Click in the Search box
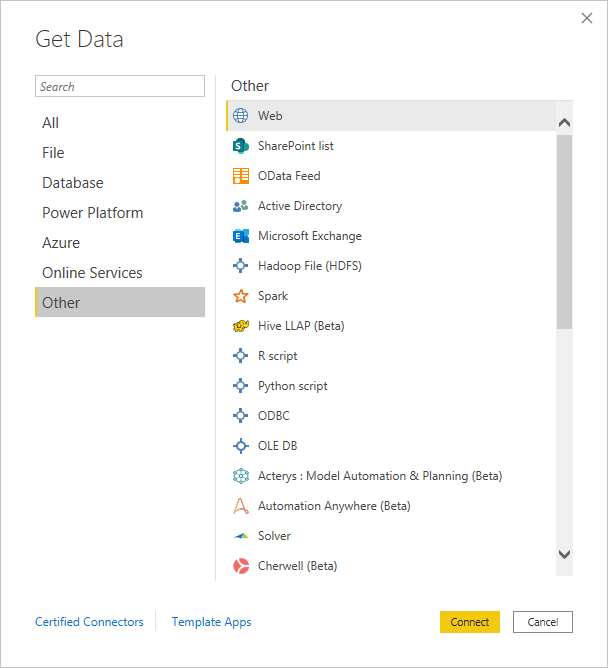 [x=120, y=86]
